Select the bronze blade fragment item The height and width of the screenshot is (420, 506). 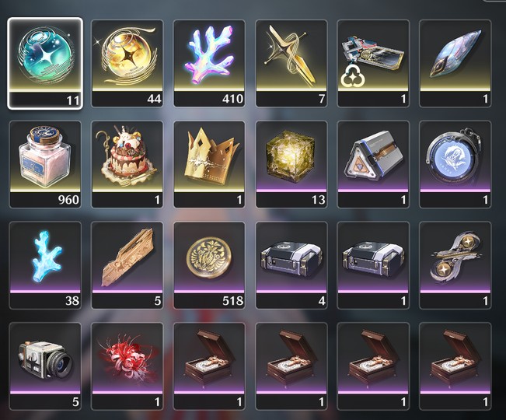point(127,265)
